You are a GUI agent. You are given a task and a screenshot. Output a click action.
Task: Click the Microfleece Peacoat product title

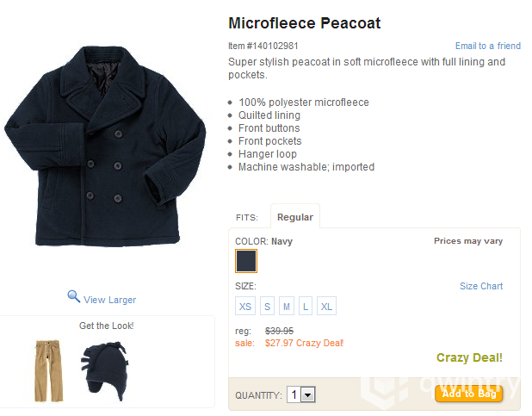pyautogui.click(x=304, y=23)
